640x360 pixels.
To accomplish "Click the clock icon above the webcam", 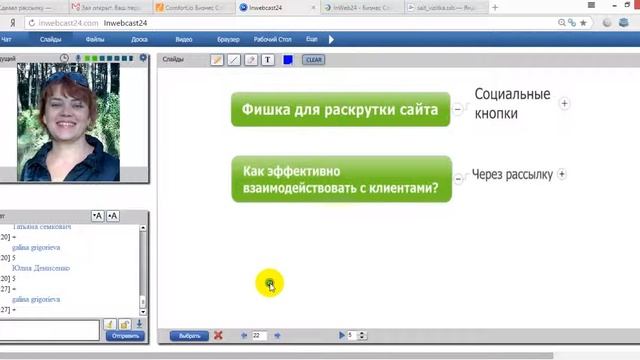I will 64,58.
